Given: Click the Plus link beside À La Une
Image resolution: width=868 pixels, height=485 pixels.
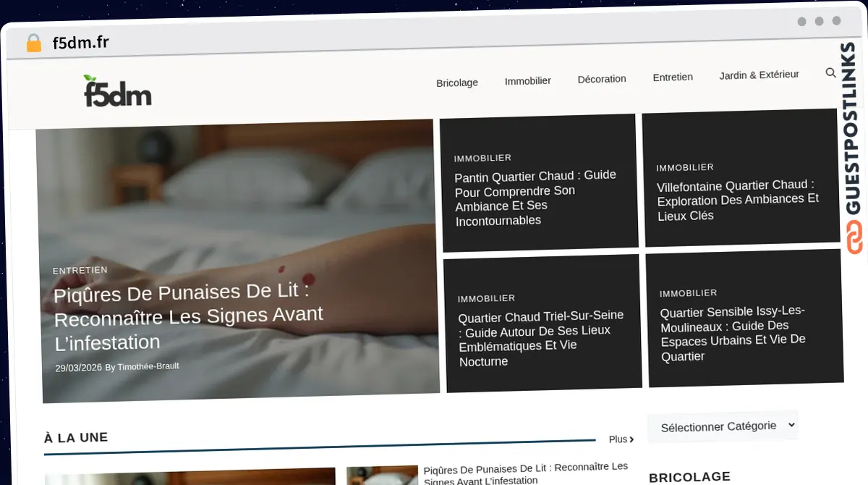Looking at the screenshot, I should click(621, 439).
